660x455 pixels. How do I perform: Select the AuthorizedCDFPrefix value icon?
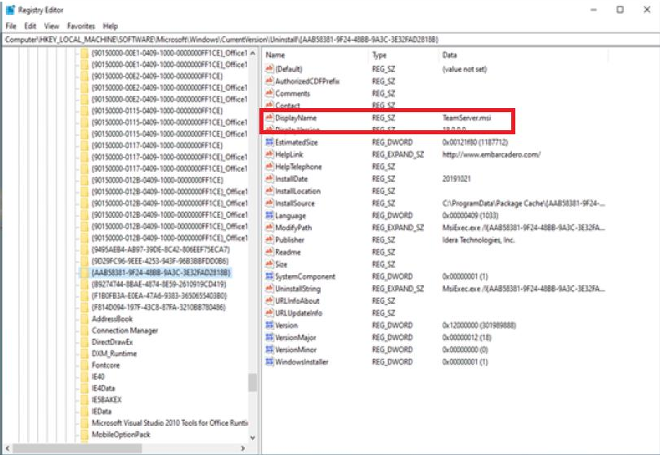pos(269,81)
